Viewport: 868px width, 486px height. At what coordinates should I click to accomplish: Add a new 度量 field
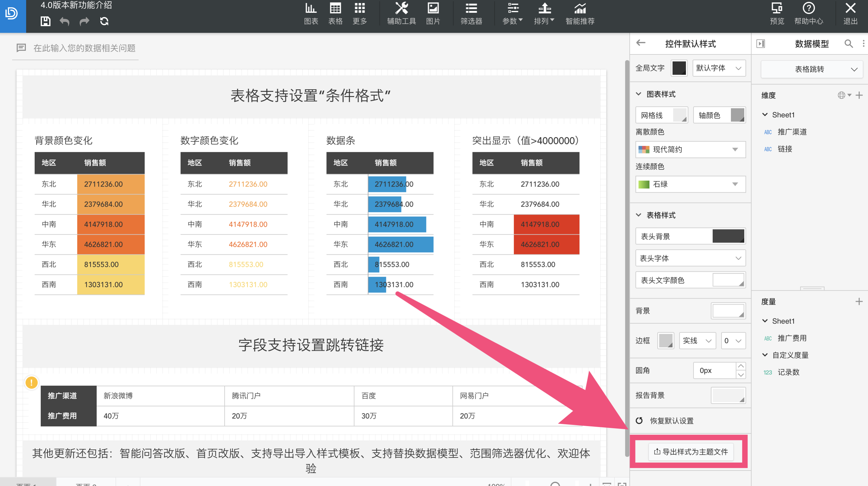point(859,301)
